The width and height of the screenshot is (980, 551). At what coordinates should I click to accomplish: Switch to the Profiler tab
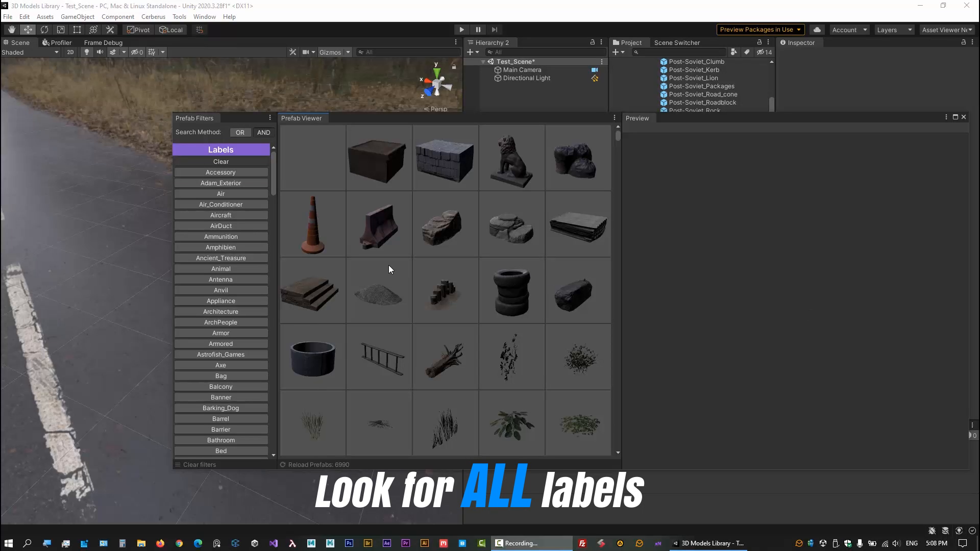pos(57,42)
